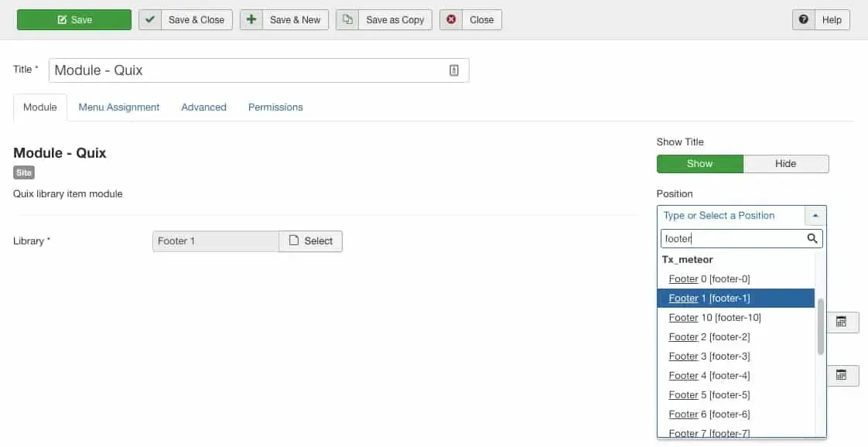This screenshot has height=447, width=868.
Task: Click the position list scrollbar
Action: tap(820, 326)
